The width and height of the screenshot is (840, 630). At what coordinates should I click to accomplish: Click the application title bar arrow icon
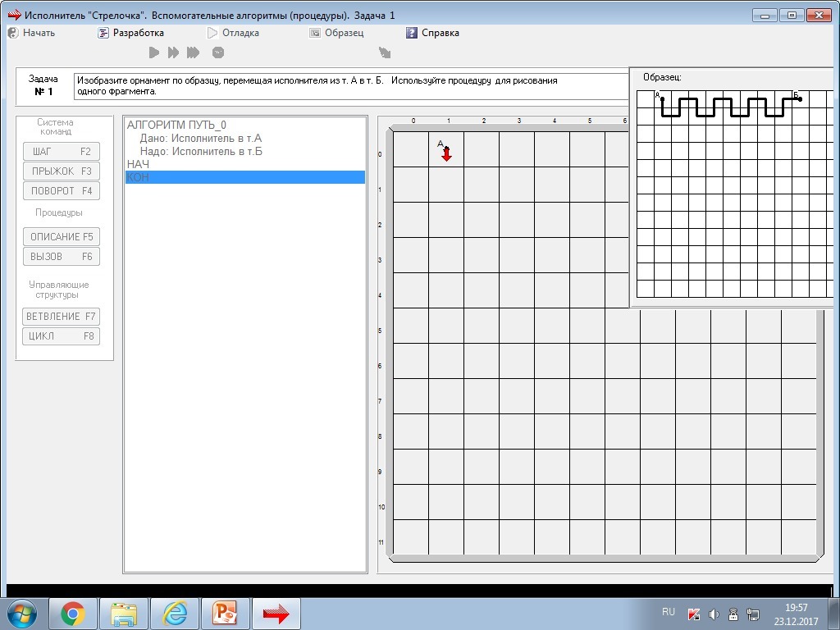15,15
